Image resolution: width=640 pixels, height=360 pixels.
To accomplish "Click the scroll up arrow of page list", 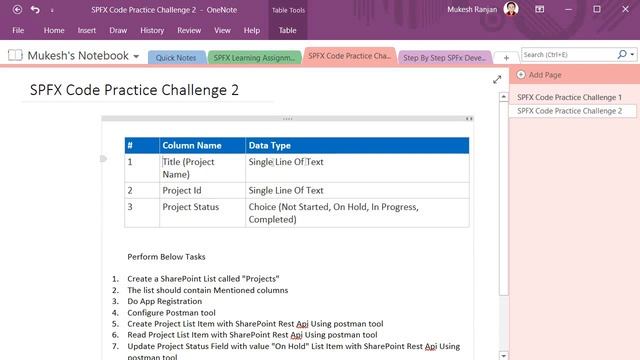I will (x=504, y=97).
